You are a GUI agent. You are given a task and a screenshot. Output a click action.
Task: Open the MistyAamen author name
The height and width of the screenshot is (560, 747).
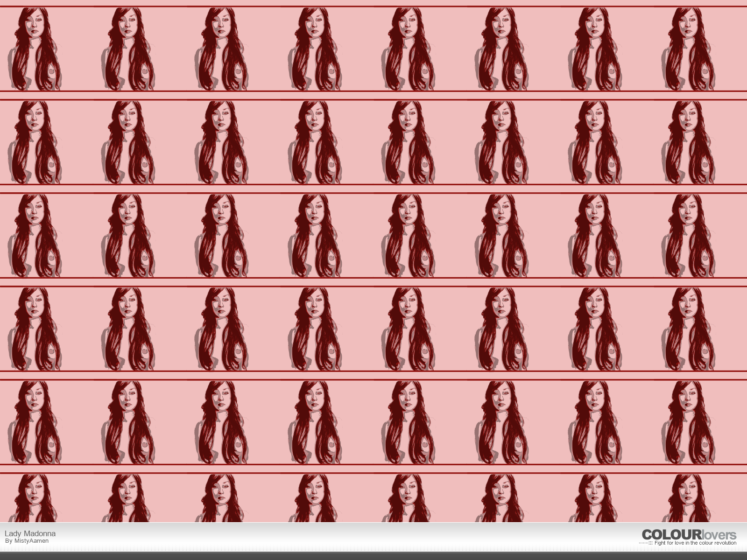coord(31,541)
